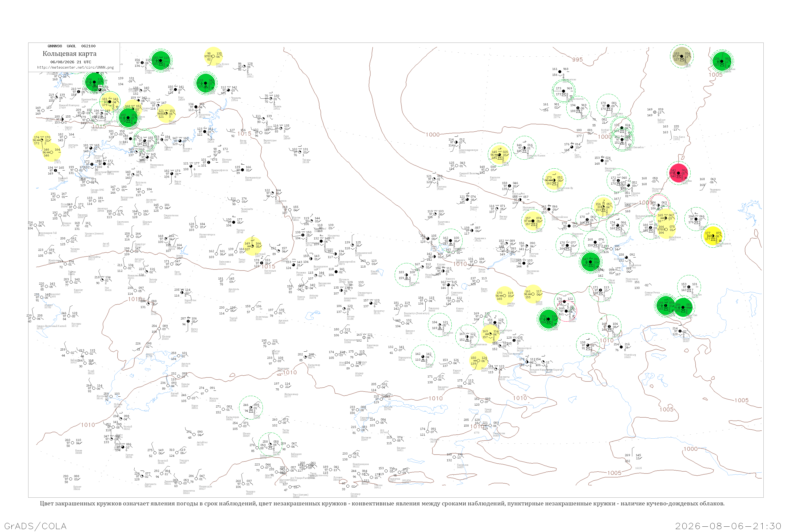Click the GrADS/COLA footer label
Screen dimensions: 798x532
35,526
